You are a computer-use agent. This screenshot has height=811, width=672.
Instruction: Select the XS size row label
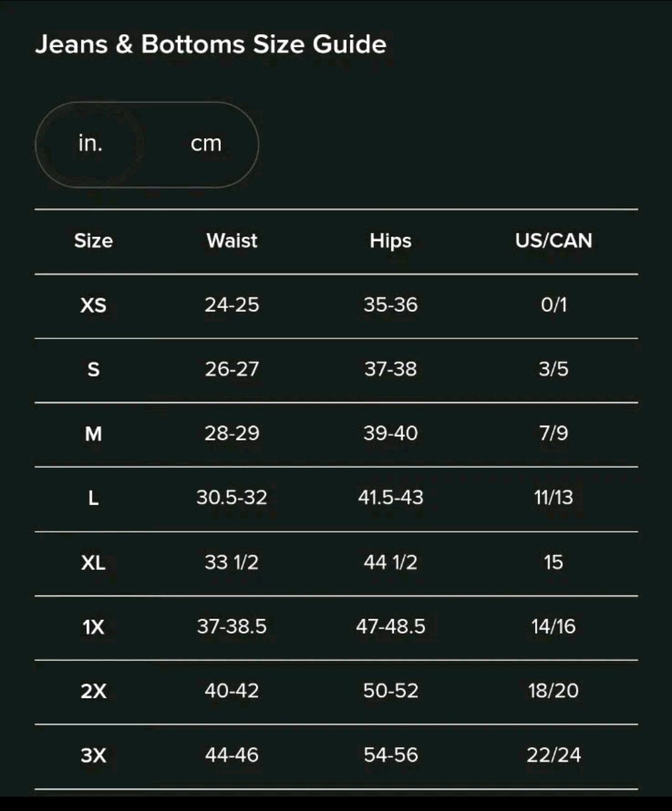pyautogui.click(x=93, y=305)
